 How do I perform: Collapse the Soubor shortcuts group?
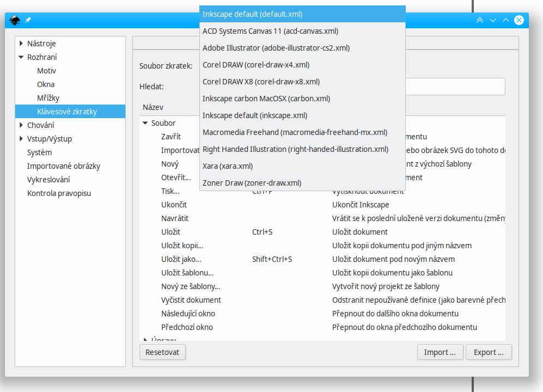[145, 123]
